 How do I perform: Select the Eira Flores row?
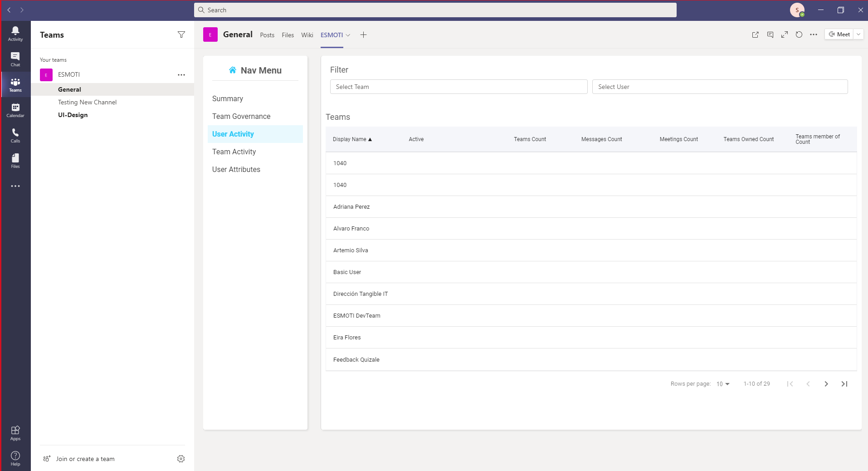click(x=591, y=338)
